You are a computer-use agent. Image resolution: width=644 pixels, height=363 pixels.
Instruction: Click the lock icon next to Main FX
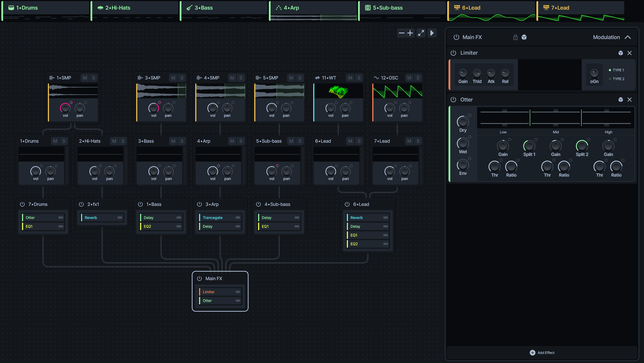[x=515, y=37]
